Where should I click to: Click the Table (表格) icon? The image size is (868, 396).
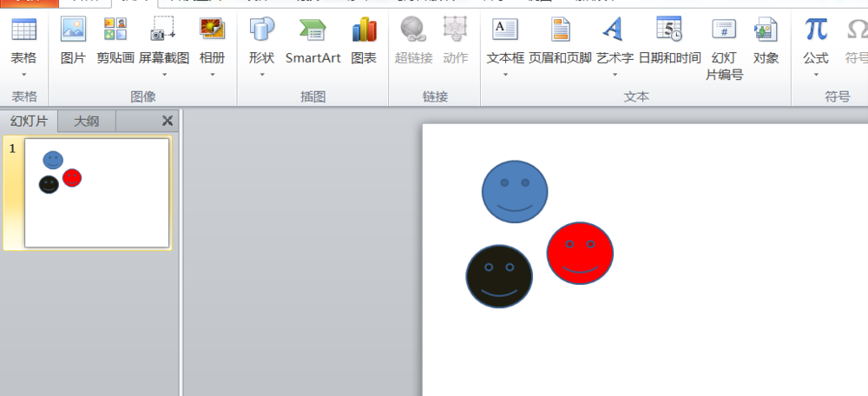click(x=23, y=29)
